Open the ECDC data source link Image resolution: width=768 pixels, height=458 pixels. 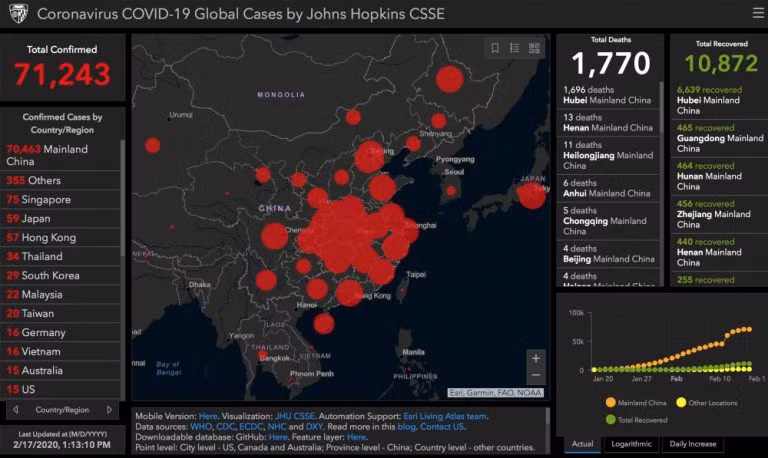point(251,427)
